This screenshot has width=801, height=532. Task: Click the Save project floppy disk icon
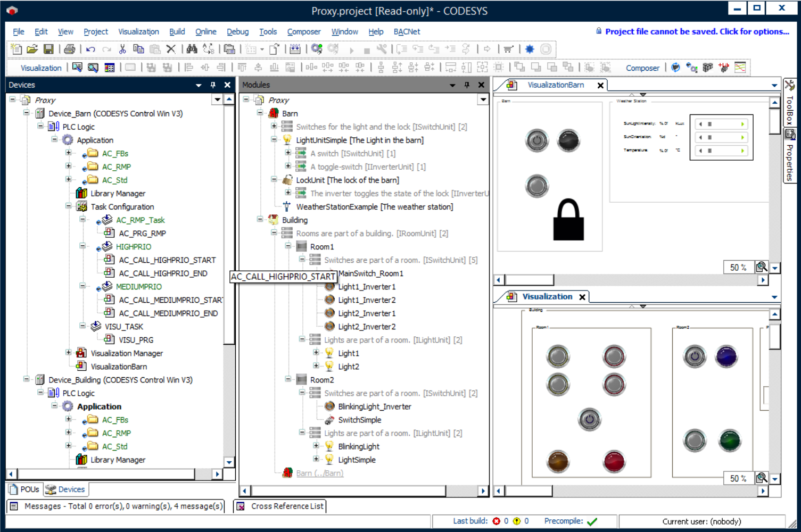point(48,49)
